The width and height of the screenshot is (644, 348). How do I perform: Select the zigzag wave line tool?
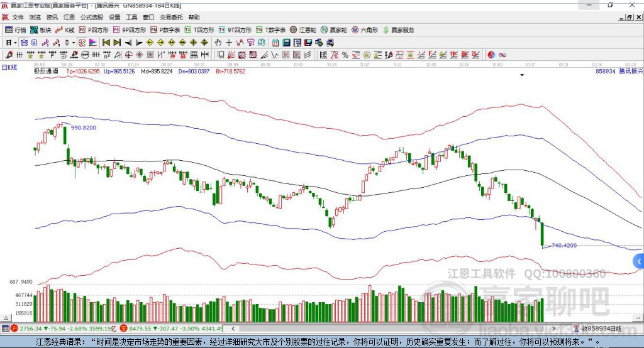coord(274,55)
